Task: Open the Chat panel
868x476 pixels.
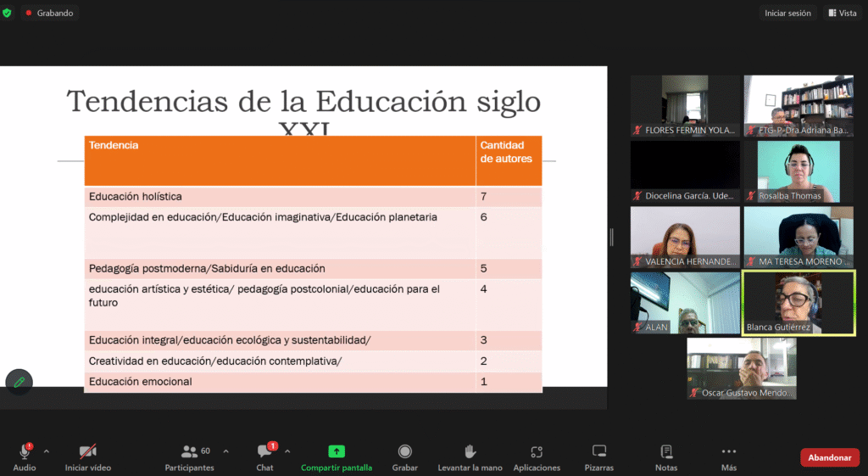Action: [264, 452]
